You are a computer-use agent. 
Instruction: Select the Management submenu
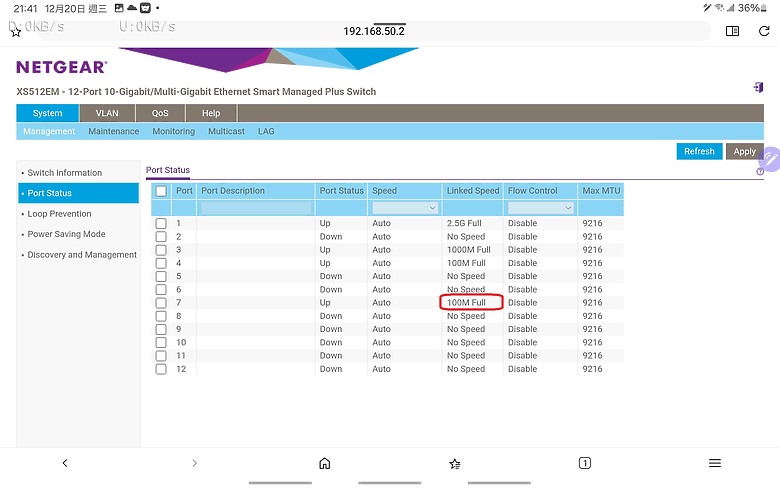click(x=49, y=131)
